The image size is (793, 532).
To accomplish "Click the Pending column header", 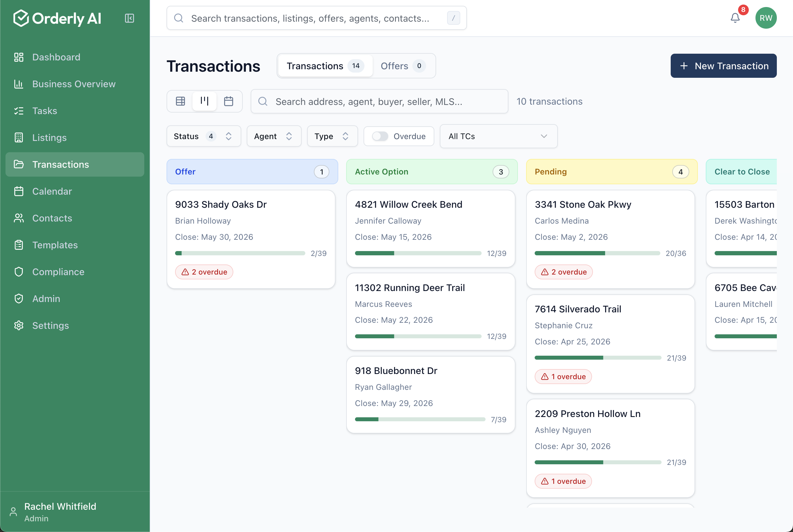I will pos(611,171).
